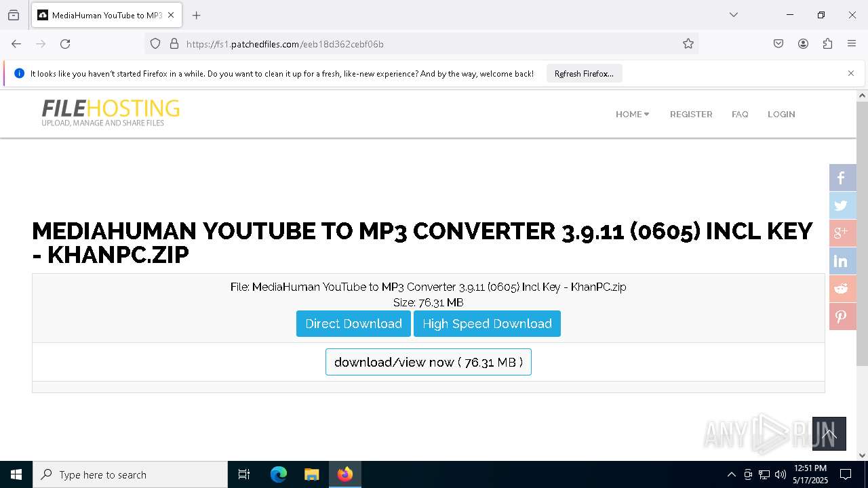Click the Firefox taskbar icon
The height and width of the screenshot is (488, 868).
(x=345, y=474)
